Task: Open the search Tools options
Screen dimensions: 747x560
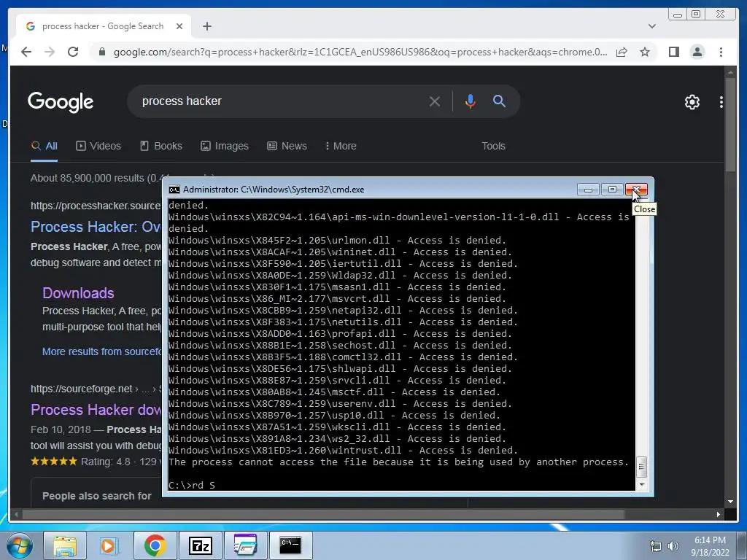Action: tap(493, 146)
